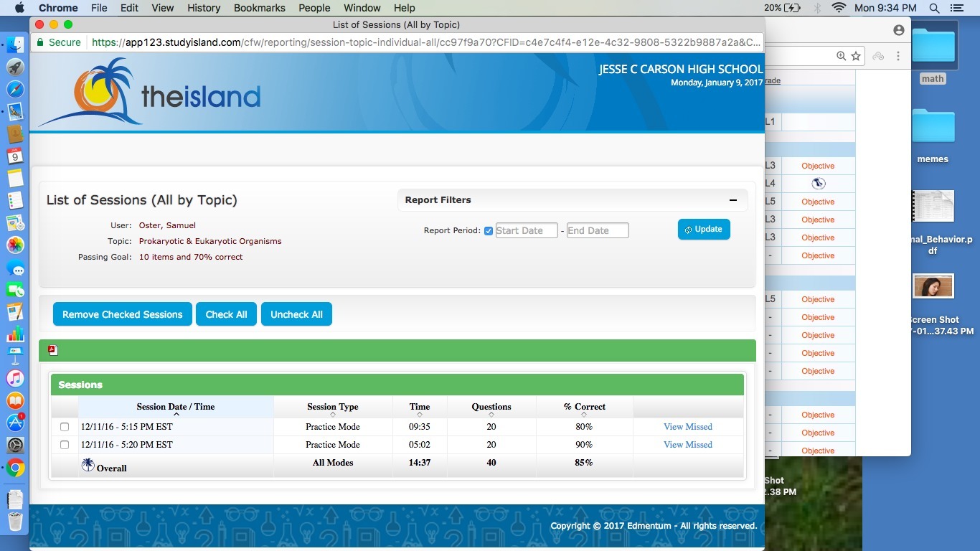Click the Start Date field
Image resolution: width=980 pixels, height=551 pixels.
[x=526, y=231]
